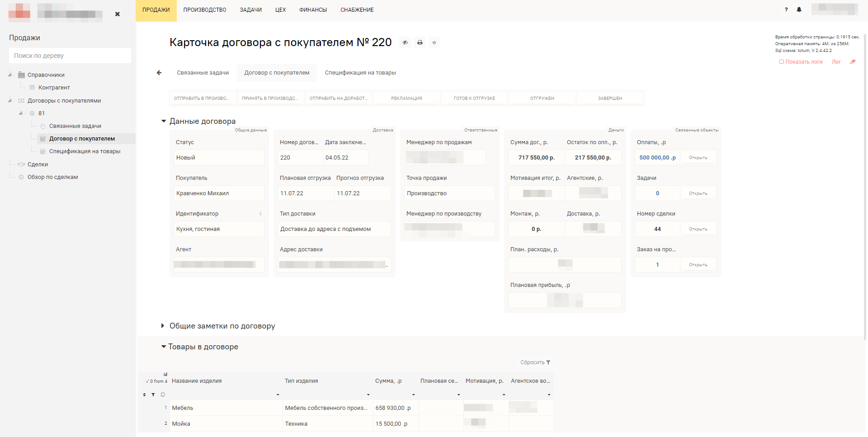Click ПРИНЯТЬ В ПРОИЗВОДС... status button
Image resolution: width=868 pixels, height=437 pixels.
(271, 98)
